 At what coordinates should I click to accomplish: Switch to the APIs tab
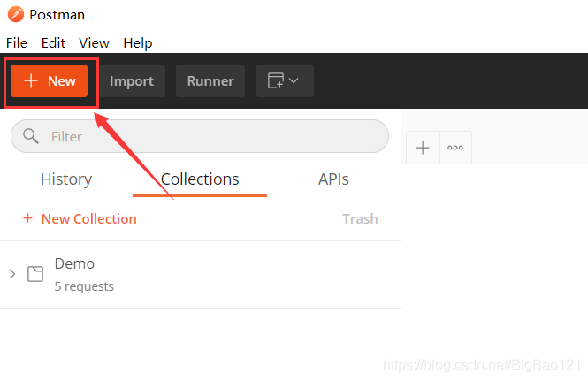[333, 179]
